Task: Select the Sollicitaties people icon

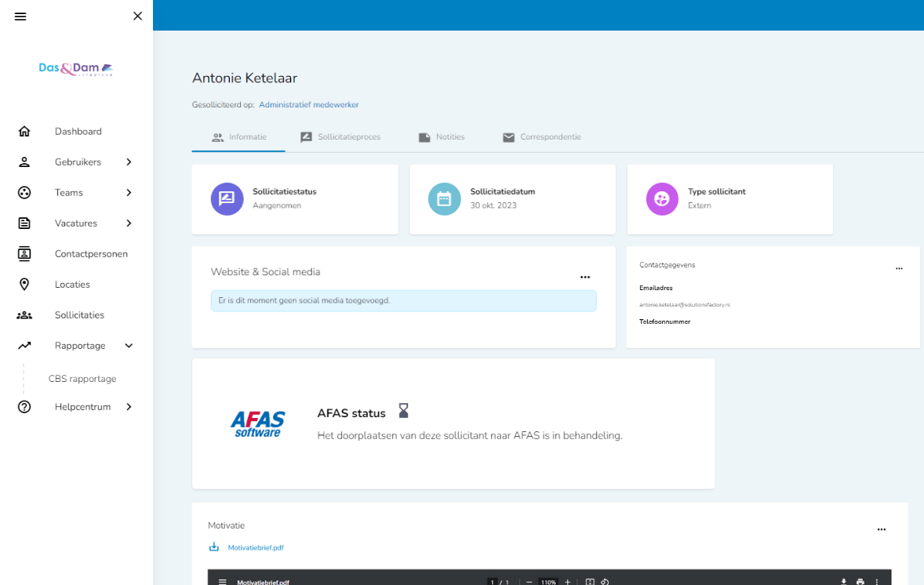Action: pyautogui.click(x=24, y=314)
